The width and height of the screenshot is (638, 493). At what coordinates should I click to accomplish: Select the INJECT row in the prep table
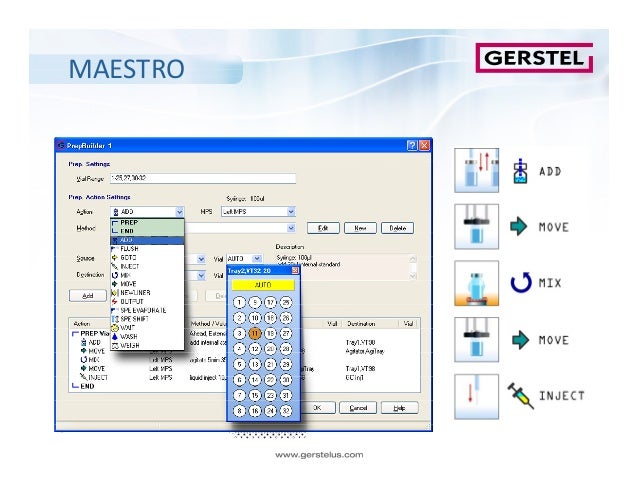(244, 377)
